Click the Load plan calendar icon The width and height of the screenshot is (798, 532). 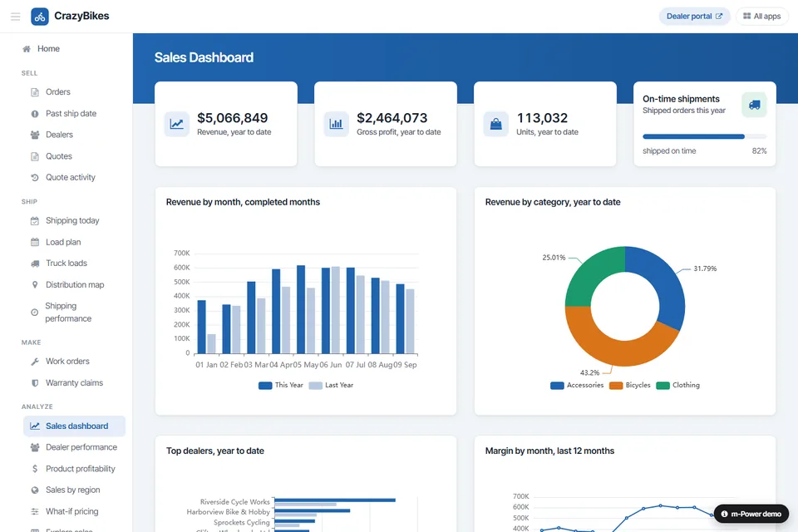point(35,243)
